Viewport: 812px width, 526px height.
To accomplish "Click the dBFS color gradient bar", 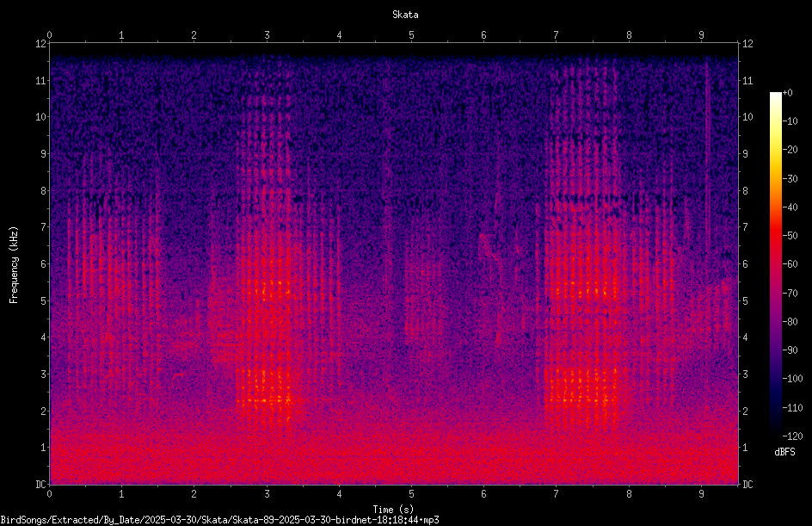I will 775,263.
